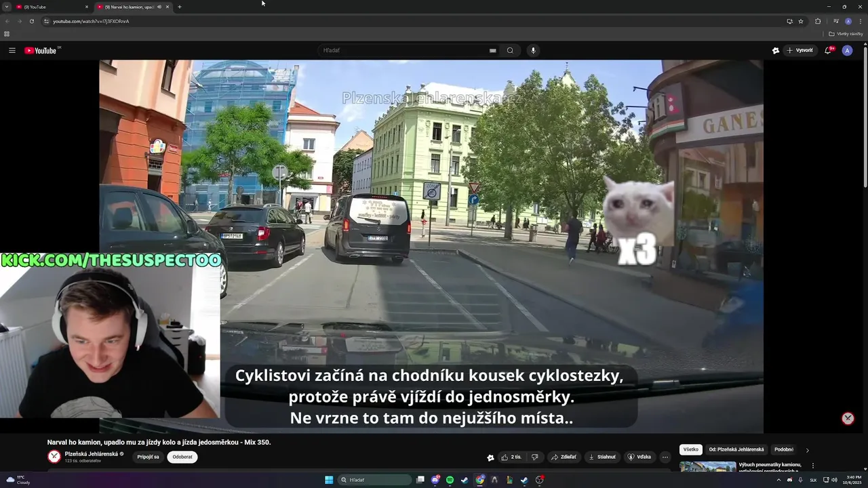Open a new browser tab
The width and height of the screenshot is (868, 488).
pos(179,7)
